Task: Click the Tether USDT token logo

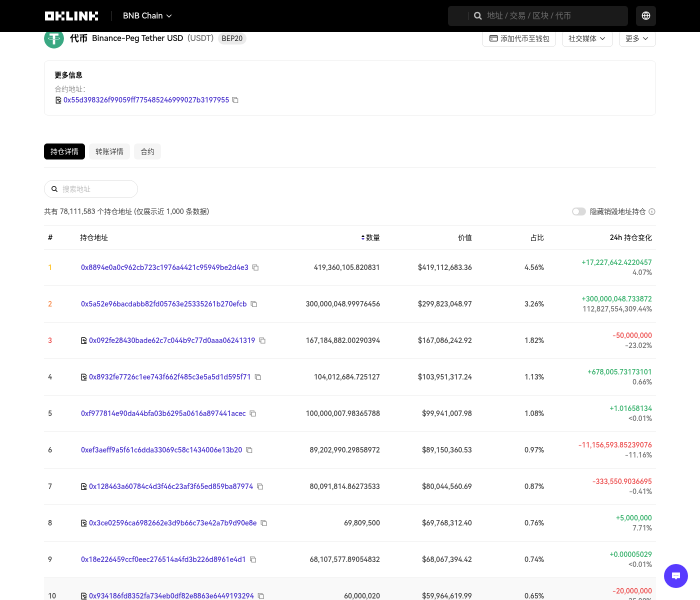Action: point(54,38)
